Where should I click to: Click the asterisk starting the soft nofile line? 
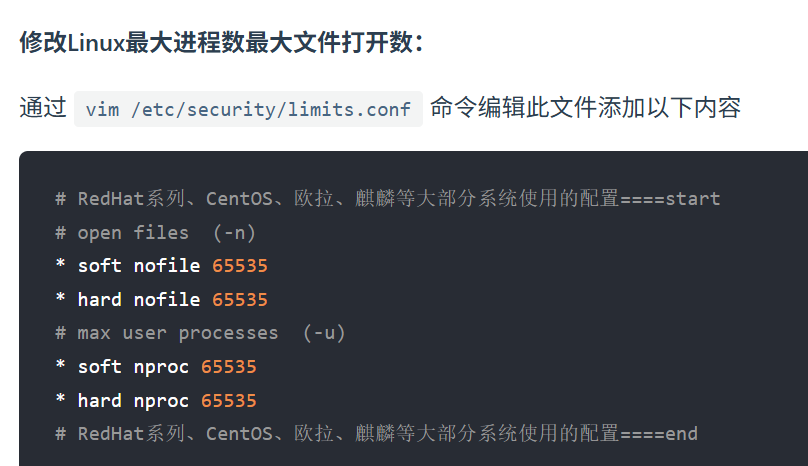61,266
